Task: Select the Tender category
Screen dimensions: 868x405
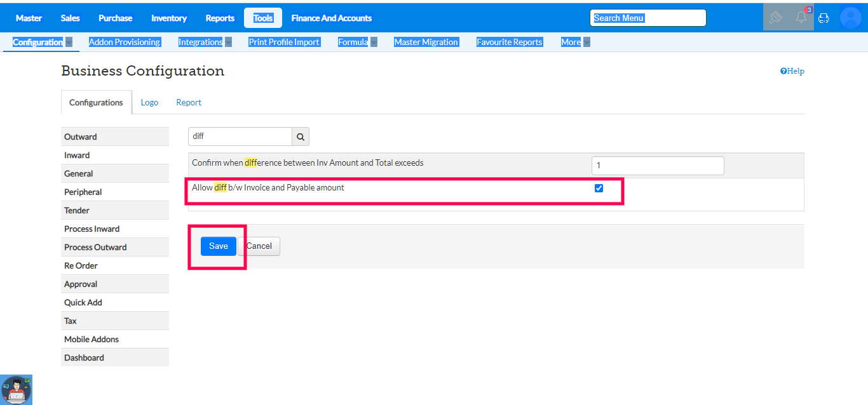Action: click(x=115, y=210)
